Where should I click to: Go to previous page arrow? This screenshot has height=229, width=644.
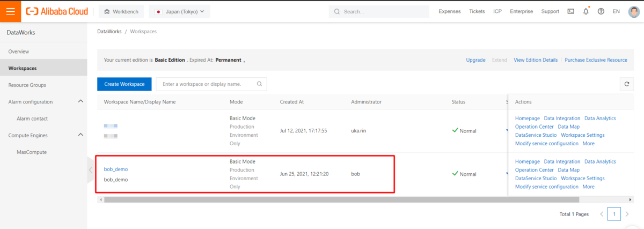coord(602,214)
